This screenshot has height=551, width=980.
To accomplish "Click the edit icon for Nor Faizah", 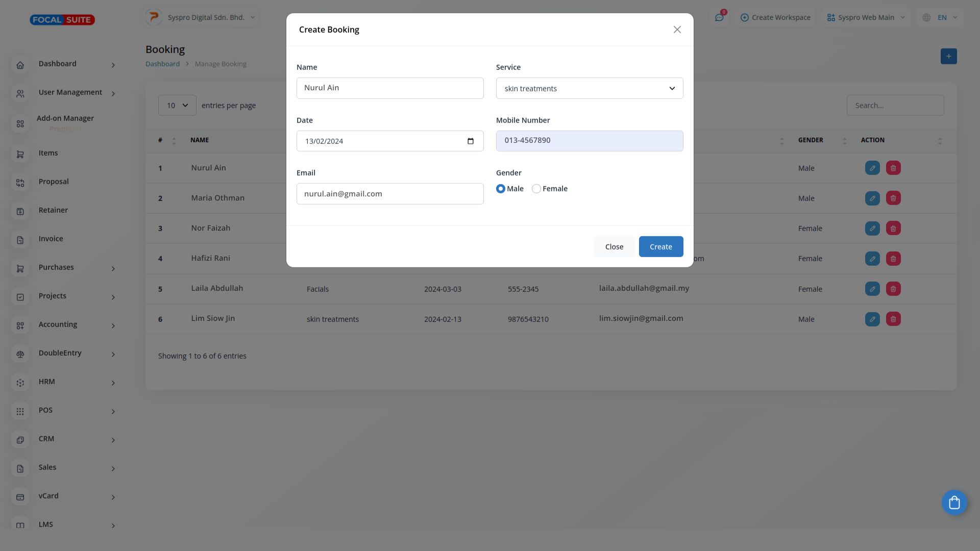I will click(x=872, y=229).
